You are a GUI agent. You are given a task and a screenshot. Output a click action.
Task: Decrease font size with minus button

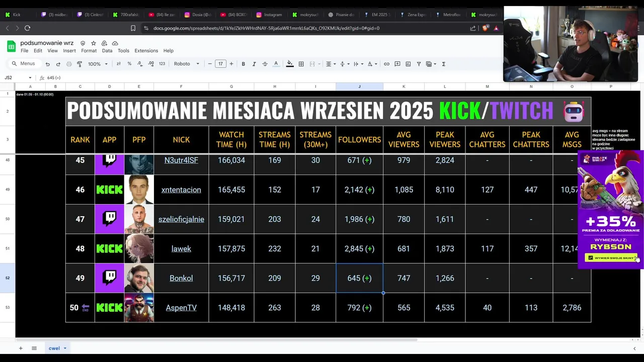tap(210, 64)
